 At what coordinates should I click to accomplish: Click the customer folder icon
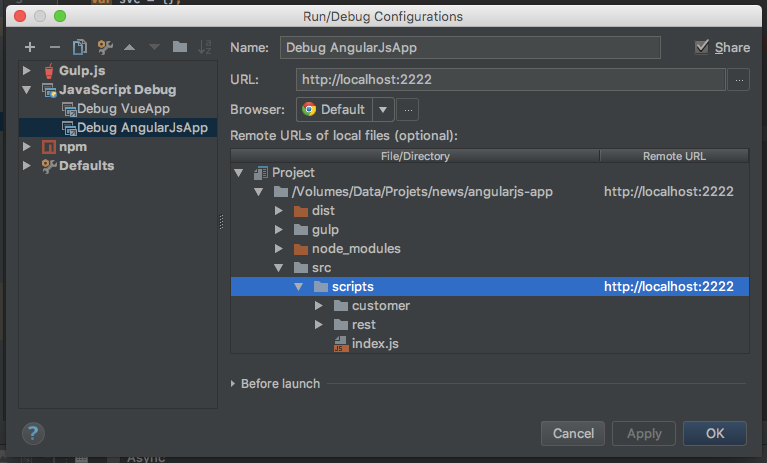341,306
